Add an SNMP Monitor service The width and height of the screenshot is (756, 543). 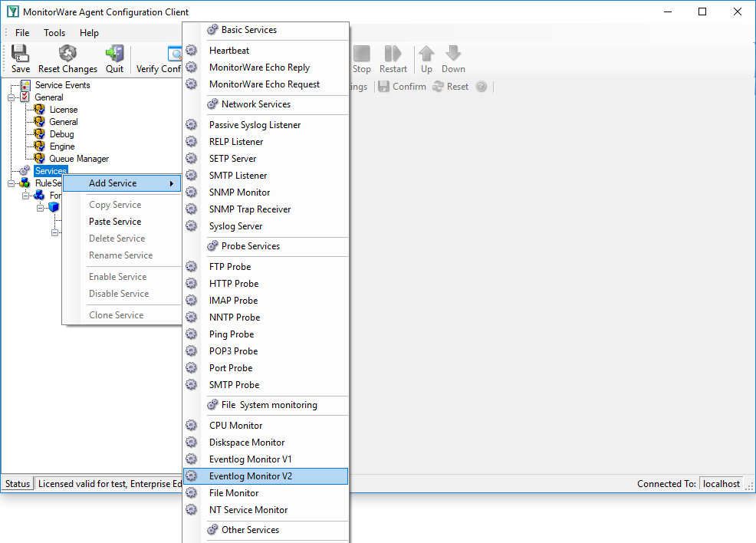coord(265,192)
